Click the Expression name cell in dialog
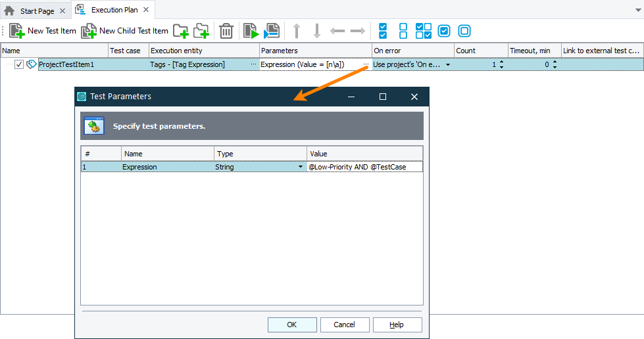Screen dimensions: 644x339 [168, 167]
